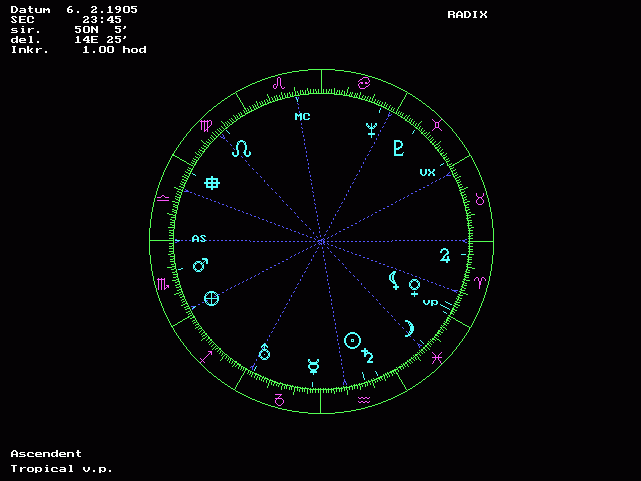Viewport: 641px width, 481px height.
Task: Select the Neptune trident symbol
Action: pyautogui.click(x=371, y=130)
